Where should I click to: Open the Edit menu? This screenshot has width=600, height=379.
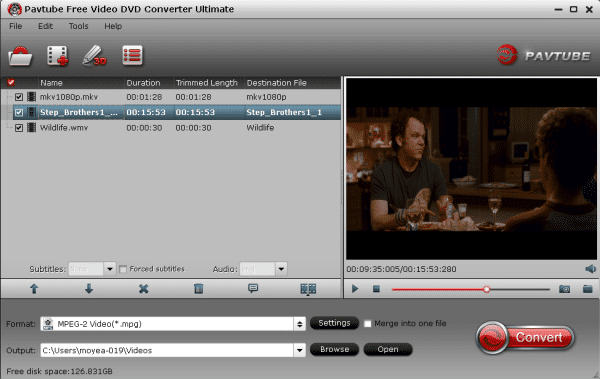[x=45, y=26]
